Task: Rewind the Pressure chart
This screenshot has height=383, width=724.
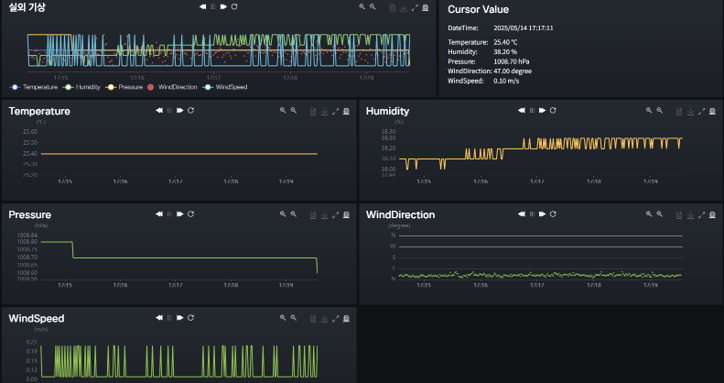Action: click(159, 214)
